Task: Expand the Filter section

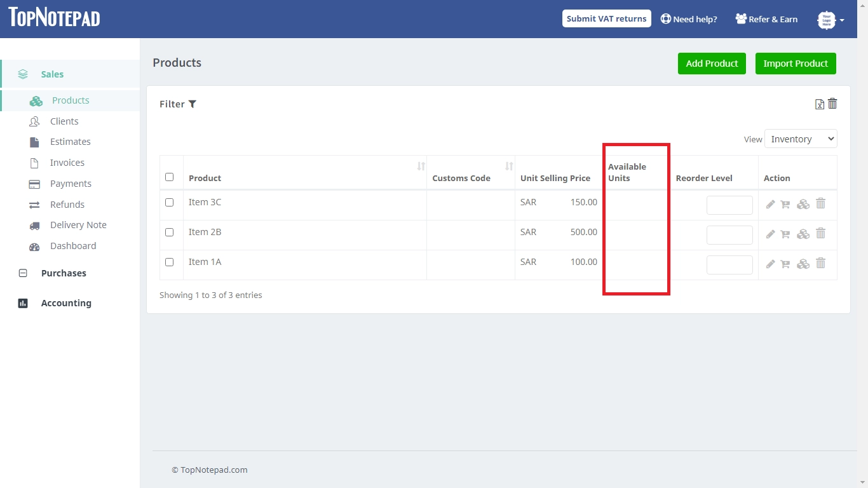Action: point(178,104)
